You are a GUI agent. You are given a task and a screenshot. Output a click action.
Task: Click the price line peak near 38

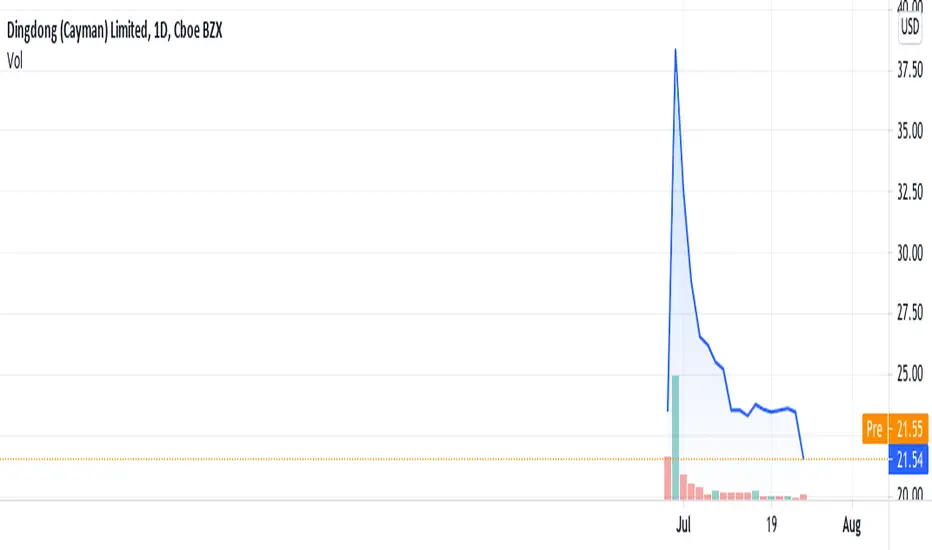(x=675, y=50)
